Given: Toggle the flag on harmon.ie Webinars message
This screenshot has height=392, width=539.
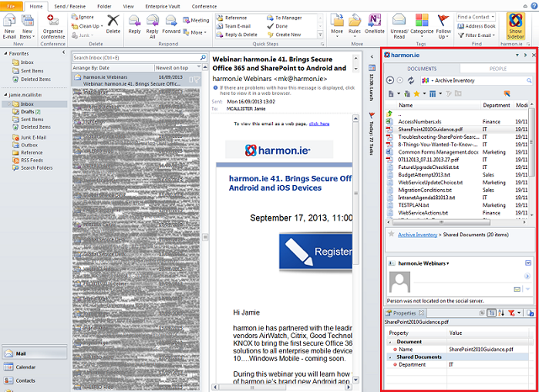Looking at the screenshot, I should 197,80.
